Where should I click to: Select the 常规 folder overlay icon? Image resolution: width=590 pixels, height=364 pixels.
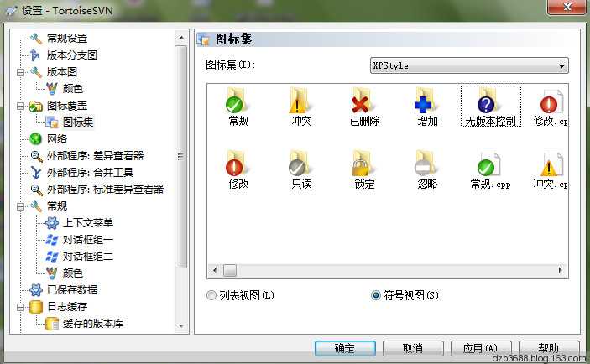pyautogui.click(x=236, y=100)
